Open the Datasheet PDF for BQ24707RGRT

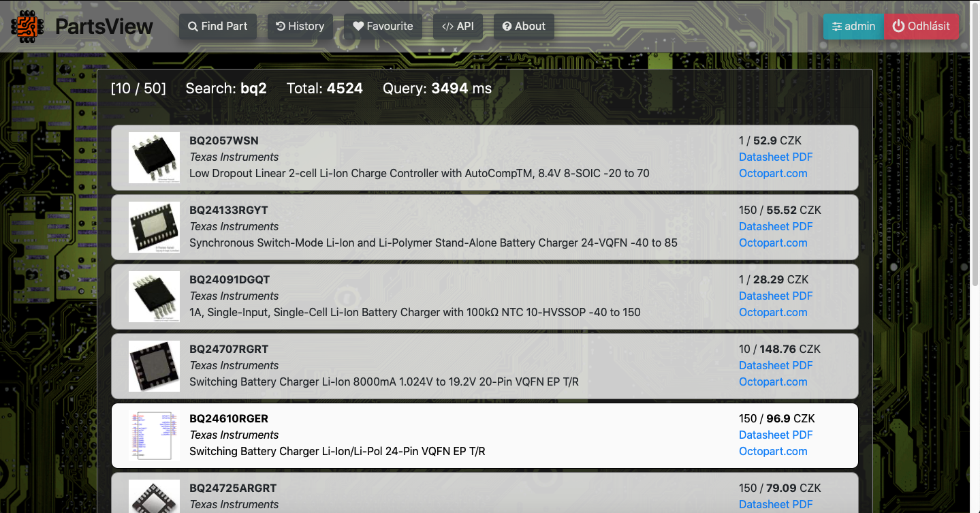[x=776, y=365]
